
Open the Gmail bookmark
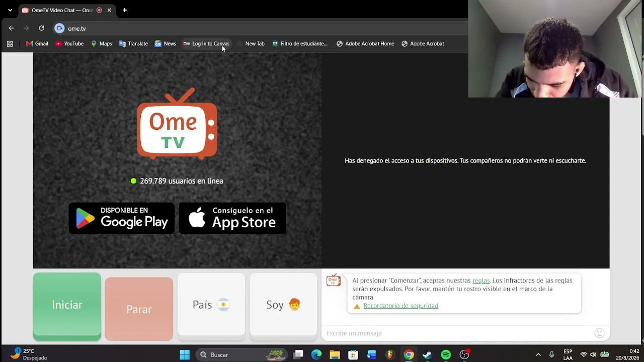(37, 44)
